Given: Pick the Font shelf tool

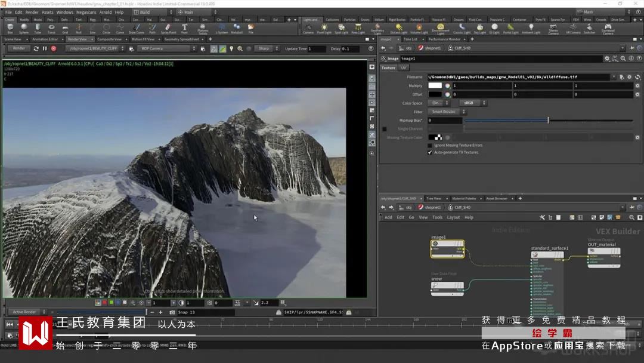Looking at the screenshot, I should (184, 28).
